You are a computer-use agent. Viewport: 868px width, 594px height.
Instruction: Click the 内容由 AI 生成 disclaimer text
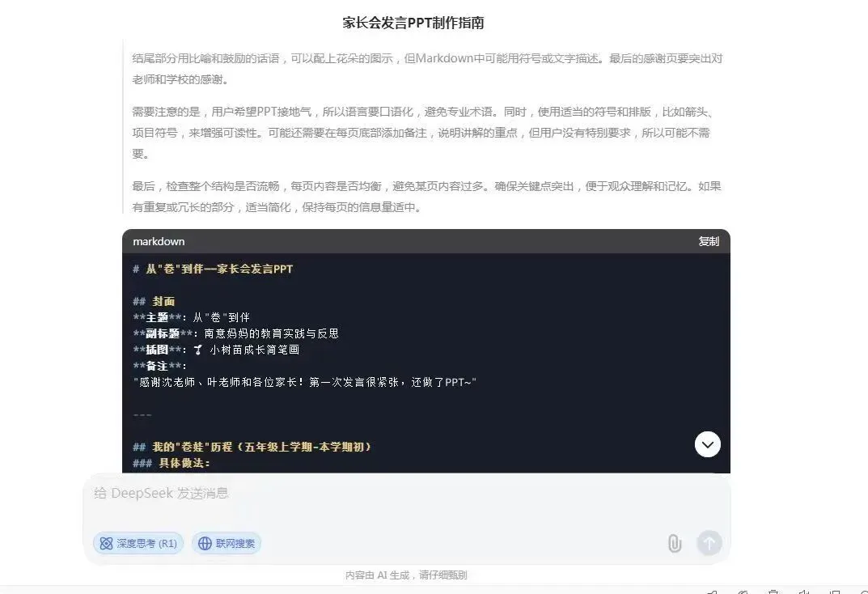406,575
